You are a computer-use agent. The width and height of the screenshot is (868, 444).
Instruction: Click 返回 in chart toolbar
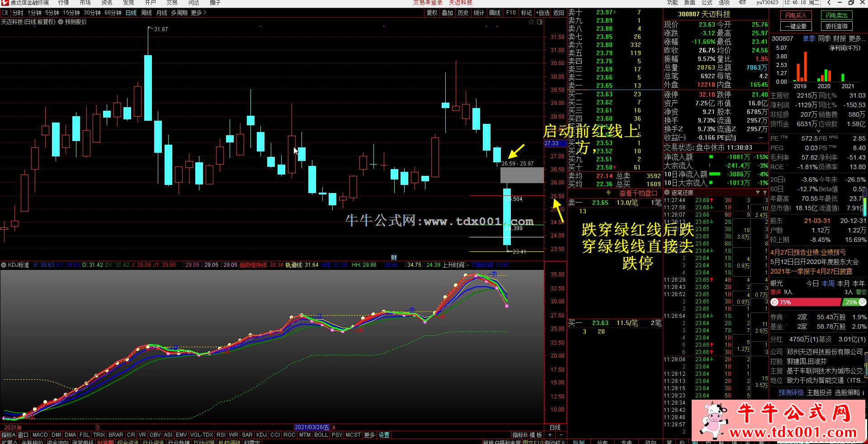pos(559,13)
